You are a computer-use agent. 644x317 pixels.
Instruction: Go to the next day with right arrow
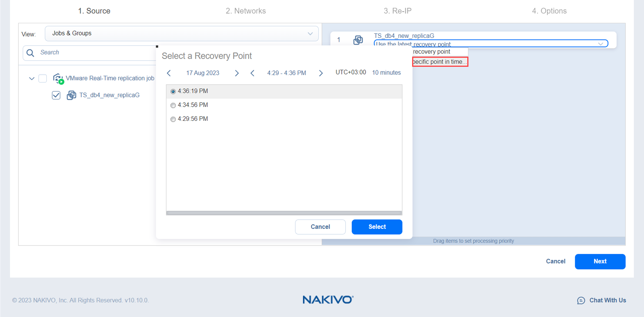[x=237, y=73]
